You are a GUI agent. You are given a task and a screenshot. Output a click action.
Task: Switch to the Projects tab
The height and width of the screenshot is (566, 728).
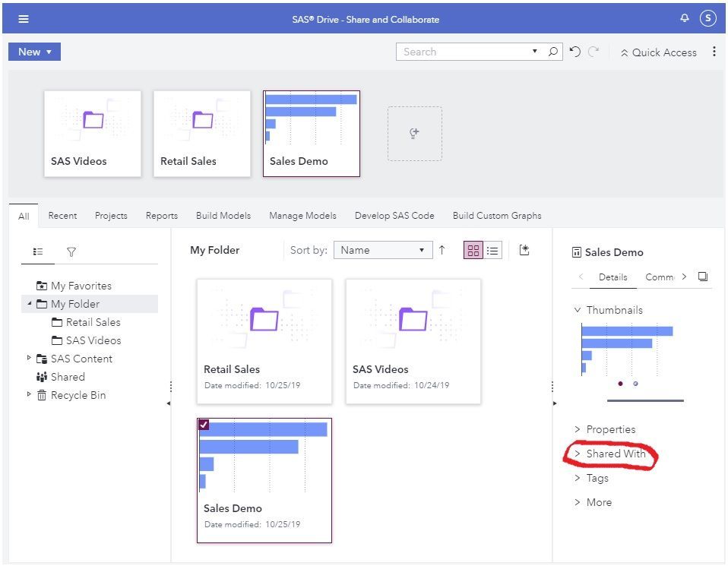pos(111,216)
